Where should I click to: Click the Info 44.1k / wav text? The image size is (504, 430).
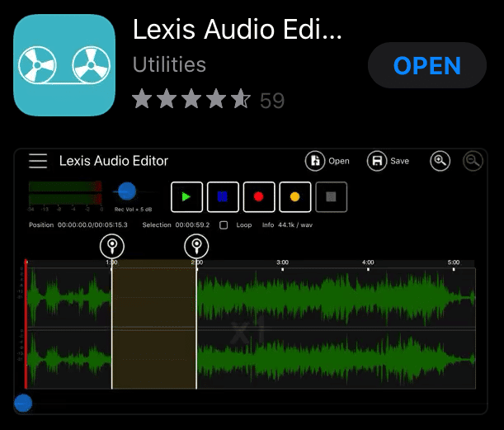[x=287, y=224]
